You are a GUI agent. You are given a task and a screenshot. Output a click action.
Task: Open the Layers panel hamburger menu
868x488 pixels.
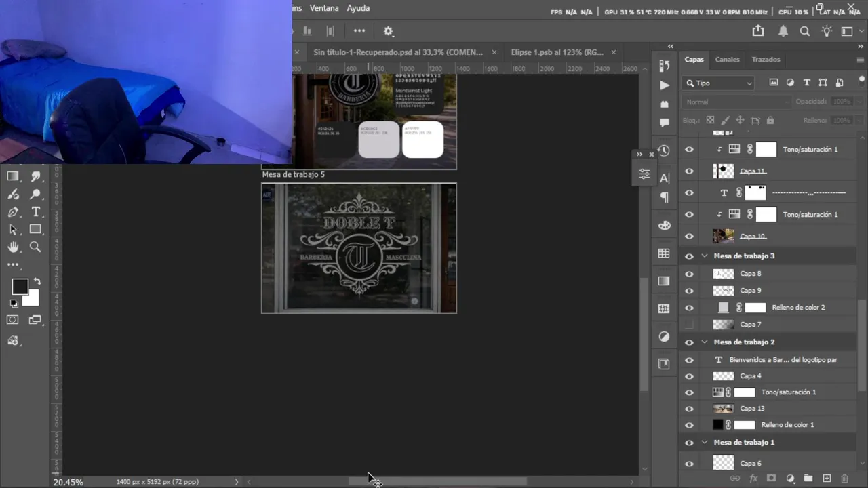(860, 60)
